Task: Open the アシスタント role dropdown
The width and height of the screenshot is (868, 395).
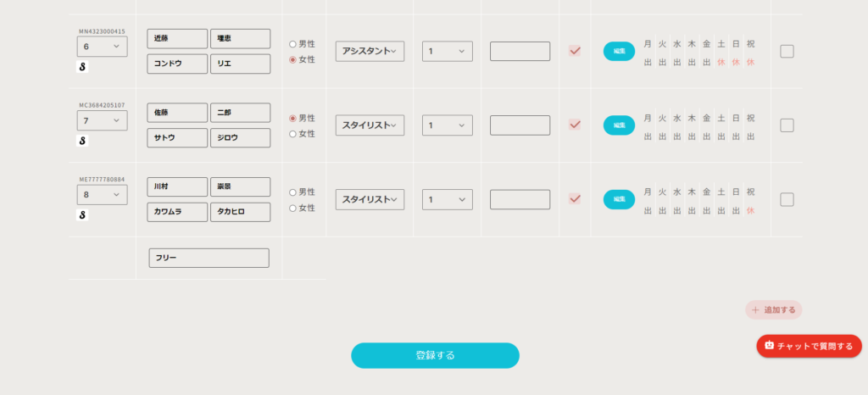Action: point(370,52)
